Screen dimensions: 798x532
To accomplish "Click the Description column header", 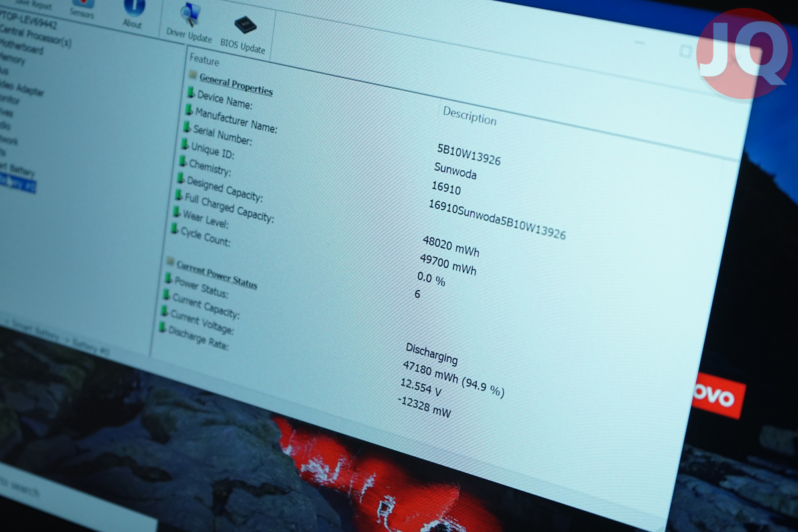I will (469, 116).
